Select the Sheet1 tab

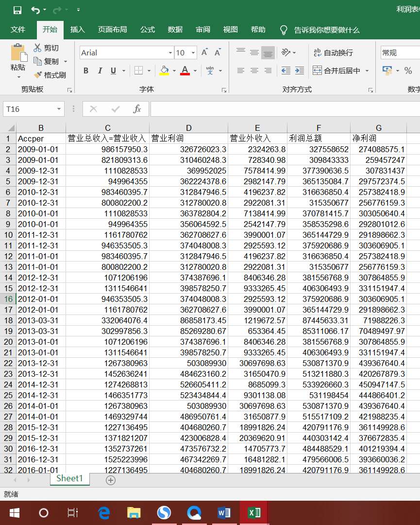[x=69, y=478]
